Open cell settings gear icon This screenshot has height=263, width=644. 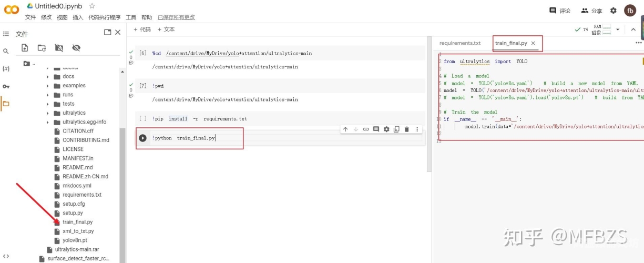(386, 129)
